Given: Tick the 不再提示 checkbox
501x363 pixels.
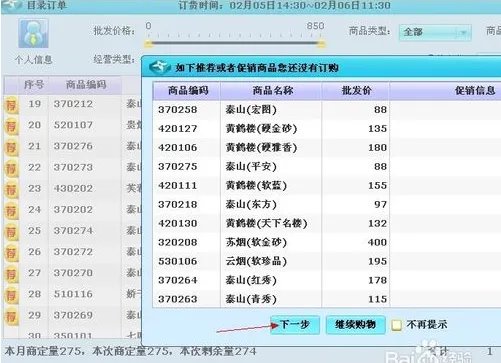Looking at the screenshot, I should 396,325.
